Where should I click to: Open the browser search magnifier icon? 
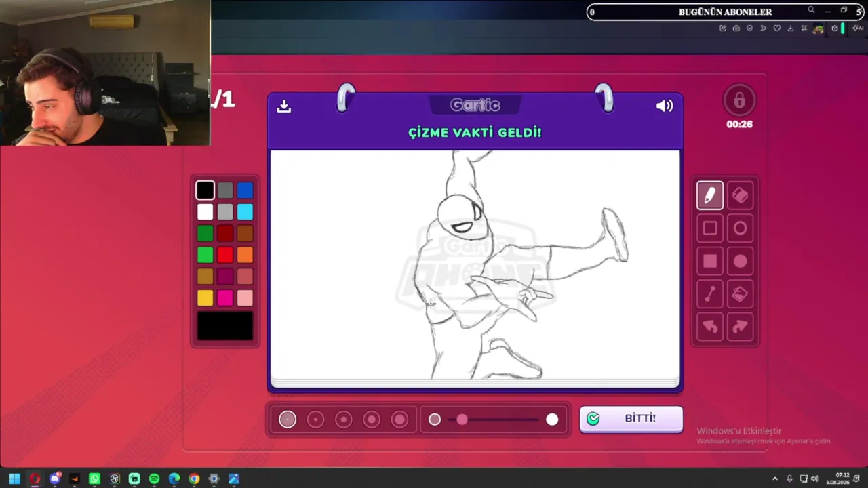tap(811, 10)
